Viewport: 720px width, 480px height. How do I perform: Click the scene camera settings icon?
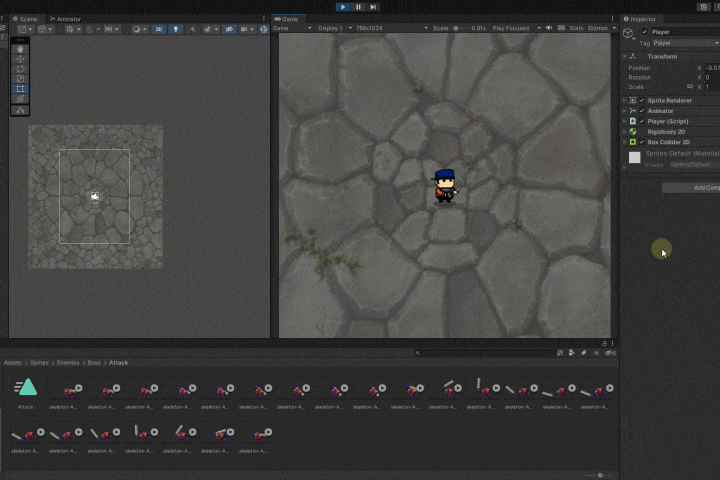coord(244,29)
